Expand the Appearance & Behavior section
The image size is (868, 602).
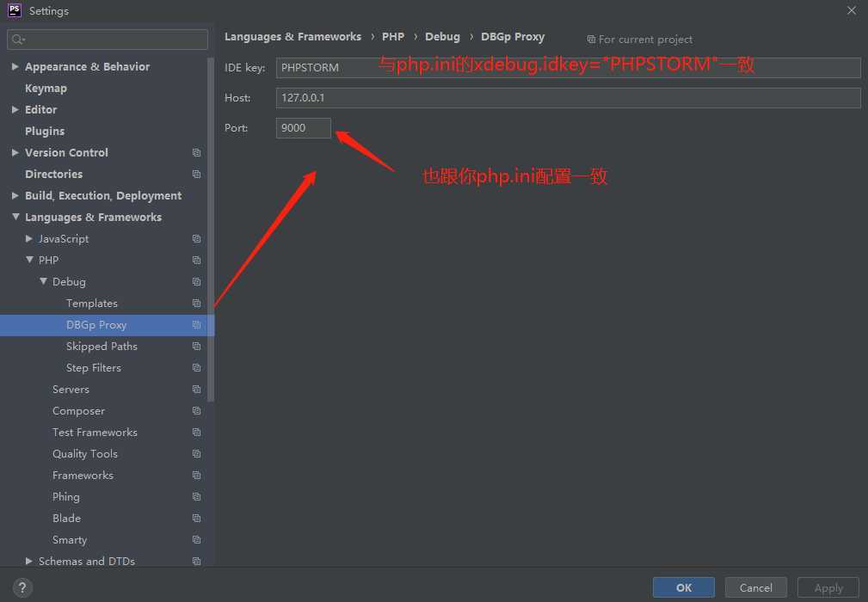click(x=15, y=66)
